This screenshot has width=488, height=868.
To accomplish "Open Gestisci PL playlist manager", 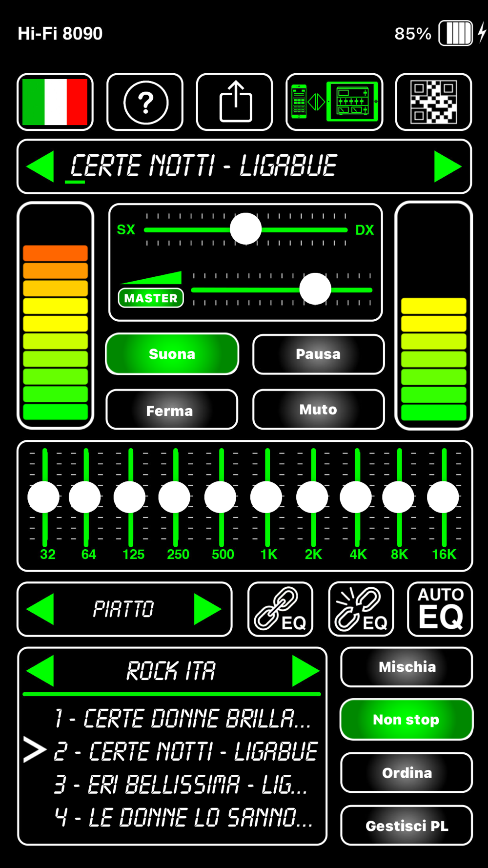I will coord(407,826).
